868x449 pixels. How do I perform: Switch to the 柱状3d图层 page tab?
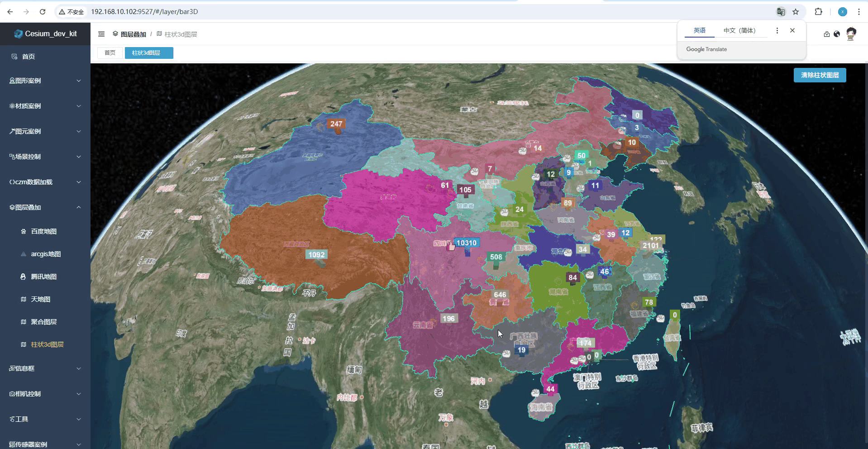(149, 53)
